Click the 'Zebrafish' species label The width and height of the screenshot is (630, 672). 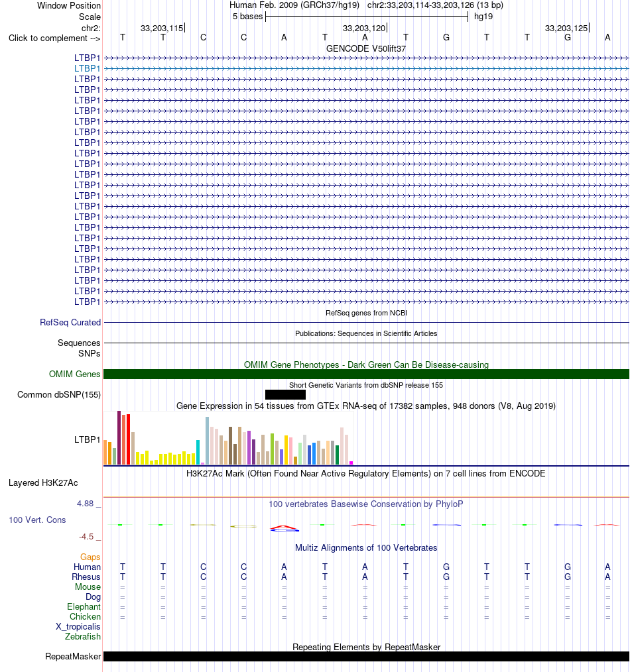point(83,636)
